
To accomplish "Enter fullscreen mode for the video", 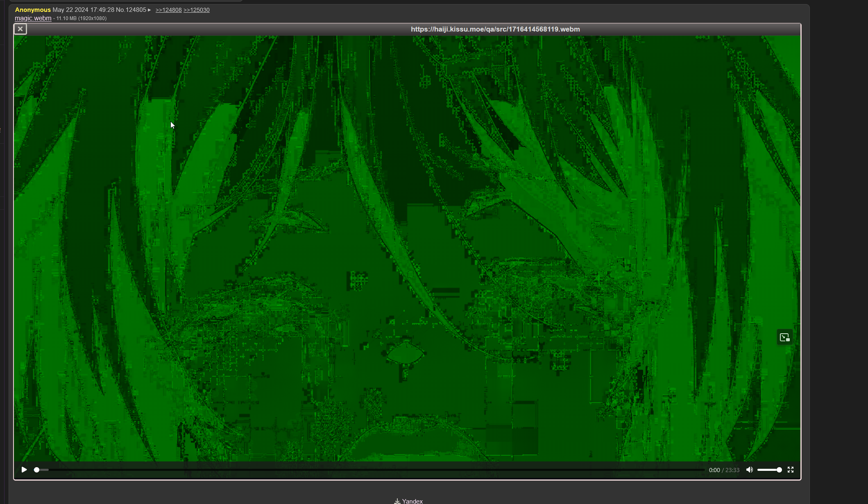I will pyautogui.click(x=791, y=470).
